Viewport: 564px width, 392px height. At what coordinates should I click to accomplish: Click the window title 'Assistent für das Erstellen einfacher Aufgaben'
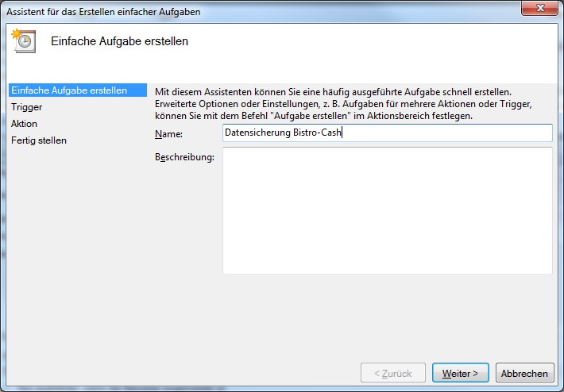point(103,11)
